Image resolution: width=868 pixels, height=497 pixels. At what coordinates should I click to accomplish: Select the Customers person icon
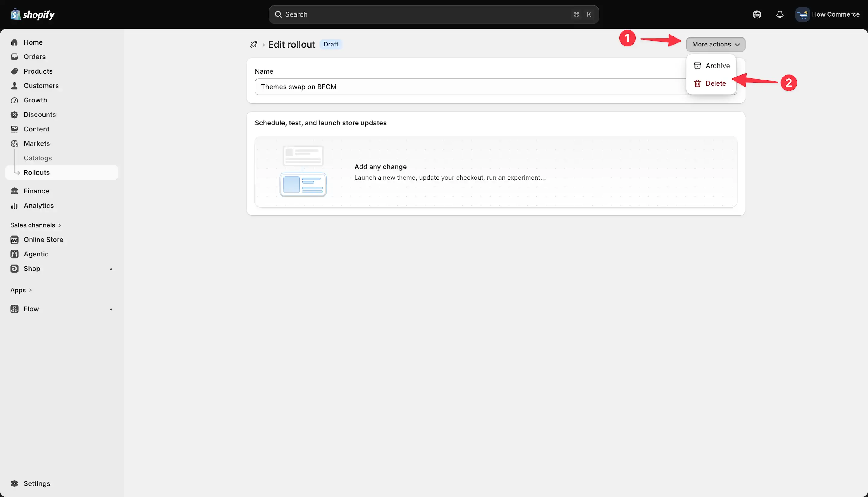(14, 86)
